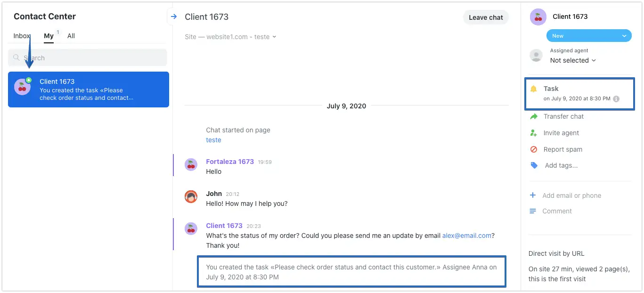Switch to the All tab
The width and height of the screenshot is (644, 293).
71,36
